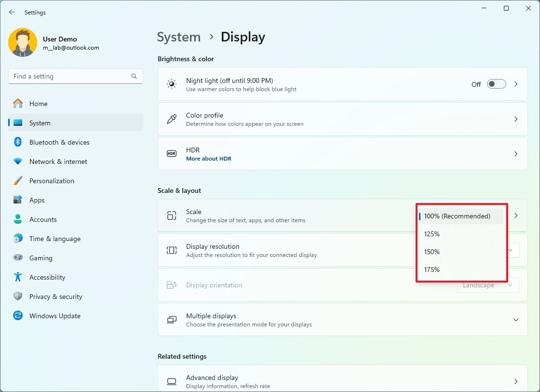The width and height of the screenshot is (540, 392).
Task: Click the HDR badge icon
Action: tap(171, 153)
